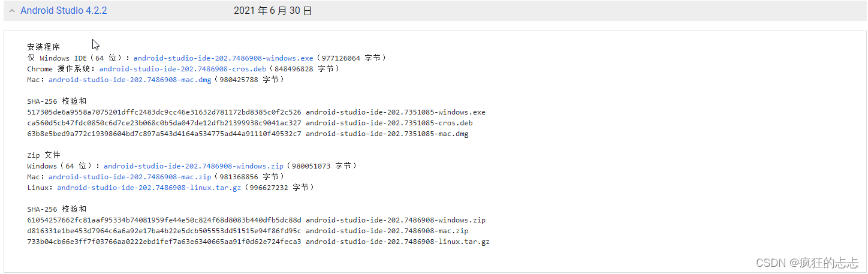The height and width of the screenshot is (274, 868).
Task: Click the checksum line ending in 202.7351085-cros.deb
Action: (x=250, y=123)
